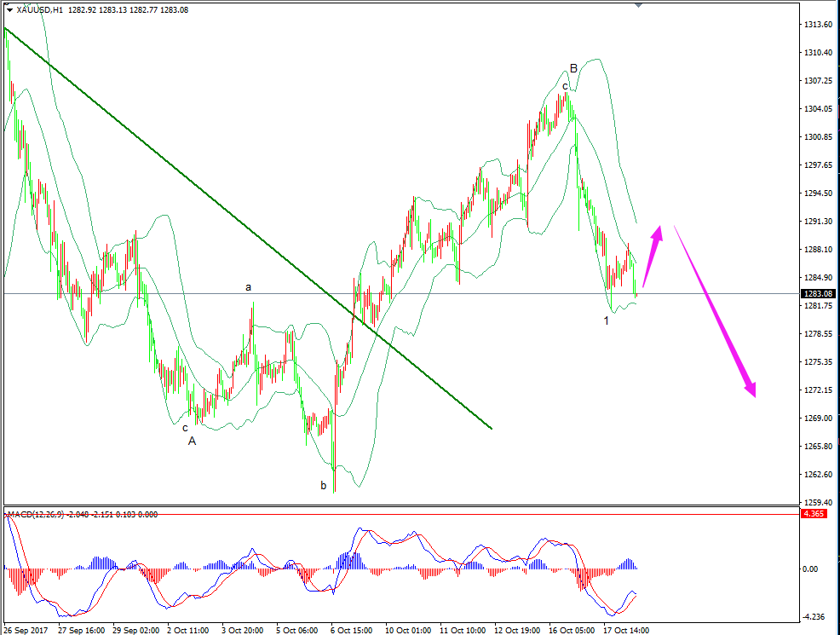
Task: Click price axis value 1307.25
Action: pyautogui.click(x=818, y=81)
